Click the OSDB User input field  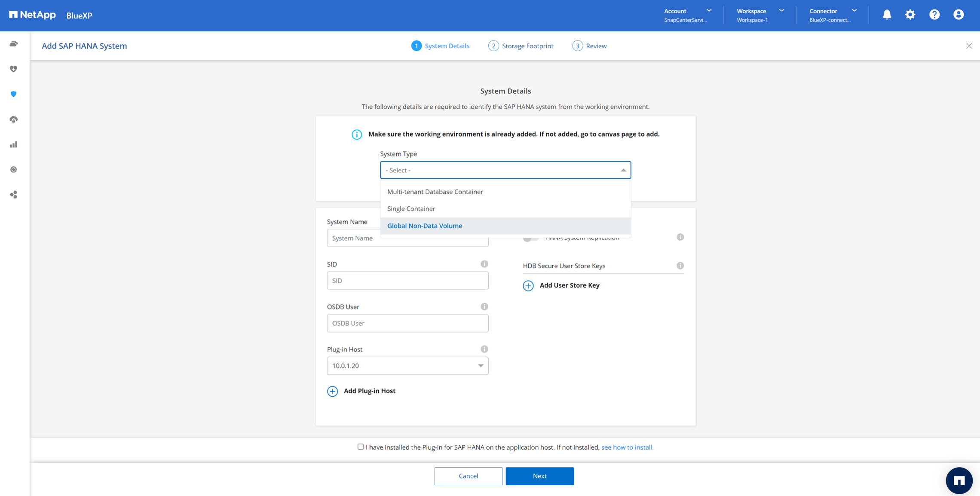click(407, 323)
